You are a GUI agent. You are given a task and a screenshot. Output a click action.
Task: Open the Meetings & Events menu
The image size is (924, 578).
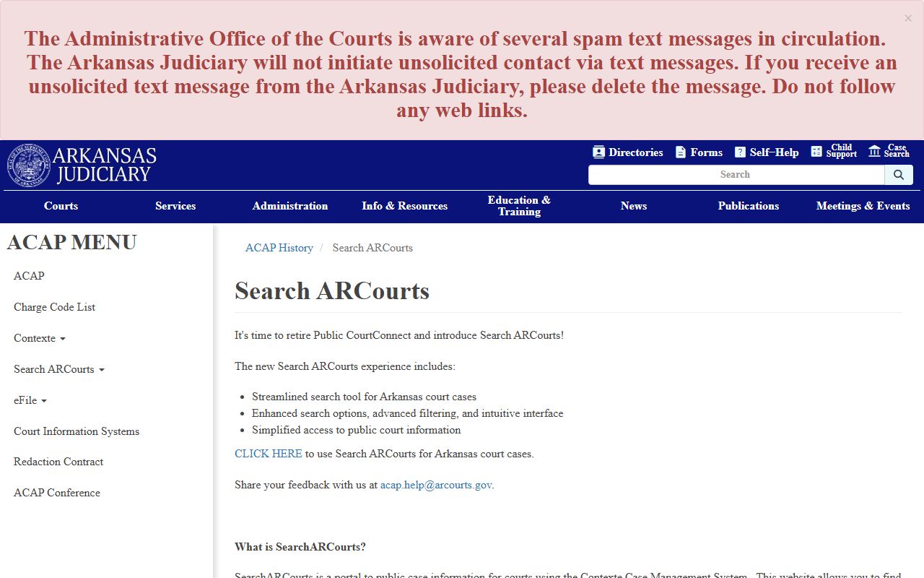click(x=863, y=206)
